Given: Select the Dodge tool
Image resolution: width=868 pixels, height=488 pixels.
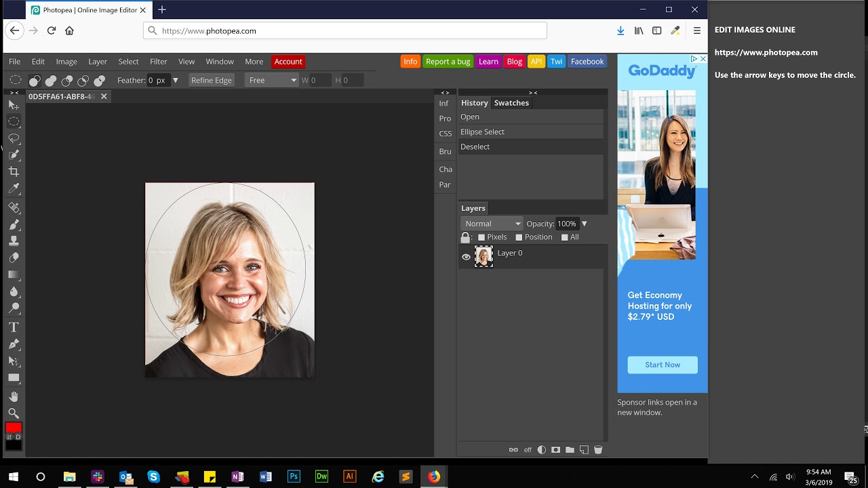Looking at the screenshot, I should tap(14, 309).
